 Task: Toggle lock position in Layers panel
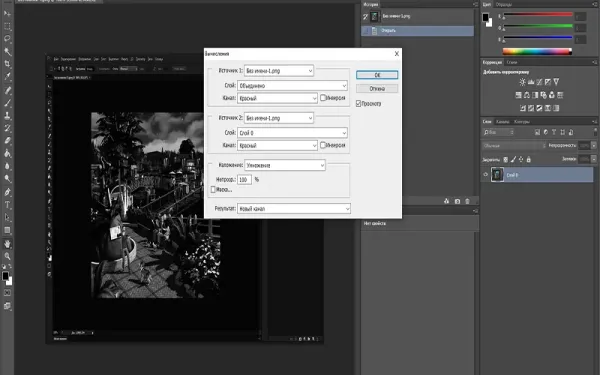521,160
